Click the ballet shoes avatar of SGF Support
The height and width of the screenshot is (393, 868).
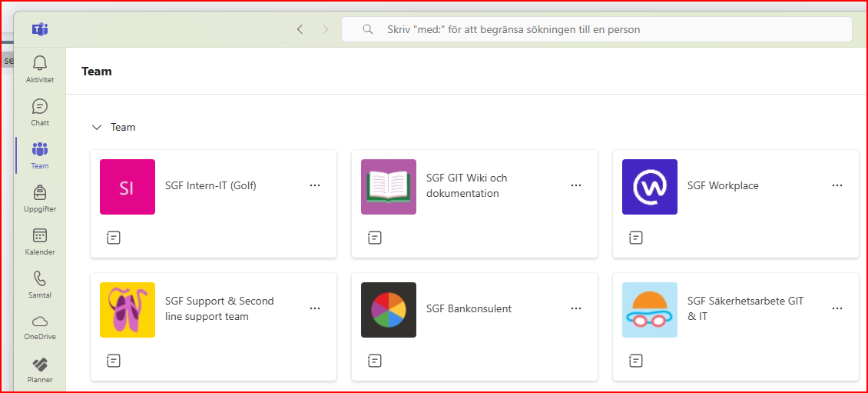click(x=128, y=310)
